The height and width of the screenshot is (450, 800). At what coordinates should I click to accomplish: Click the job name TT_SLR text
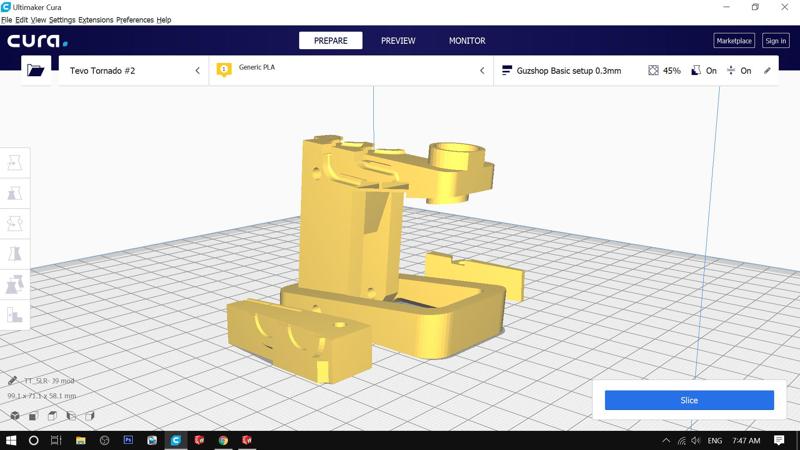[49, 381]
